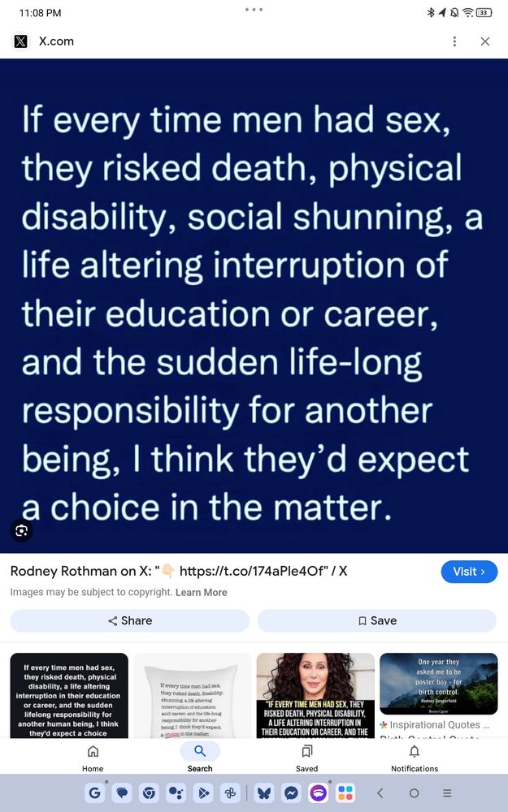Screen dimensions: 508x812
Task: Launch Chrome from the dock
Action: click(150, 793)
